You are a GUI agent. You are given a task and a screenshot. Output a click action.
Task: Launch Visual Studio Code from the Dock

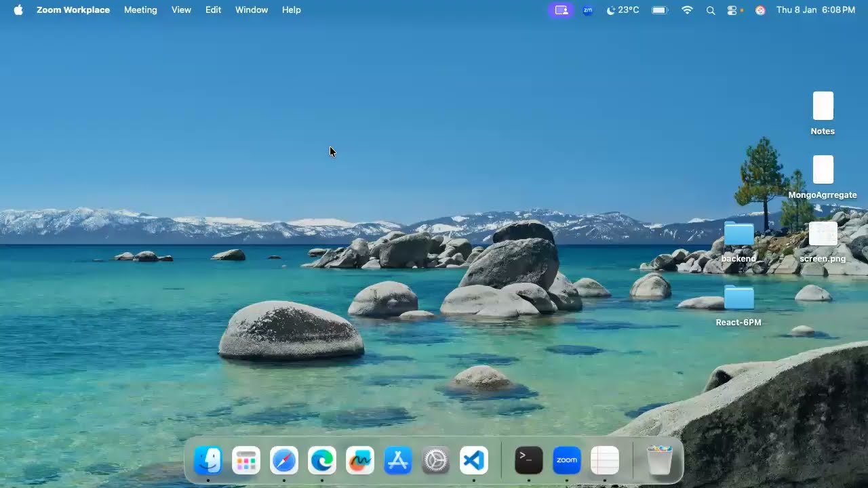tap(474, 461)
